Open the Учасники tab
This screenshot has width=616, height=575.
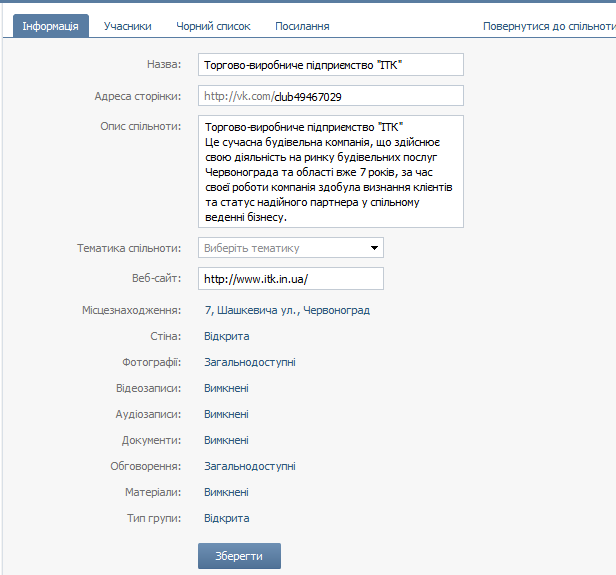pos(128,26)
